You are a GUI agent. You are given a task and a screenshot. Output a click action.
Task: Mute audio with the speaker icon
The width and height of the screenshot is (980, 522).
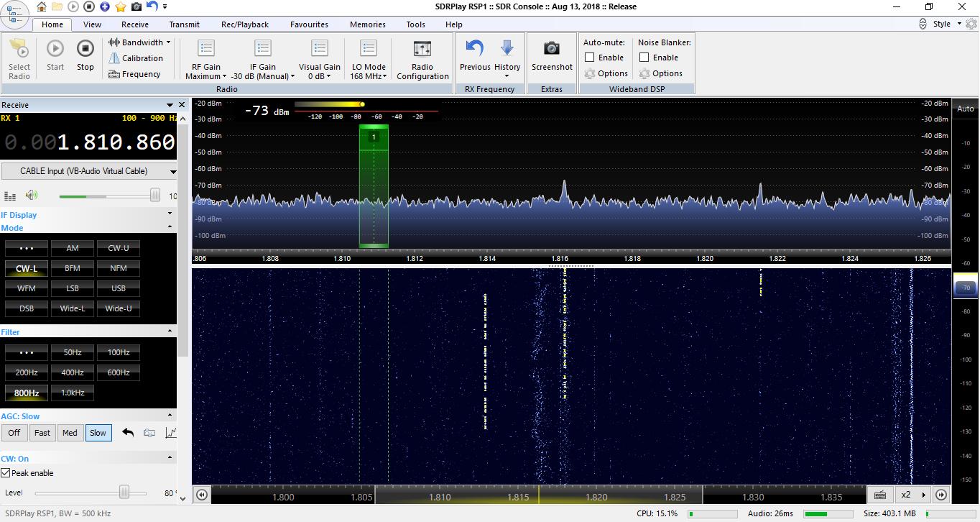[x=31, y=196]
